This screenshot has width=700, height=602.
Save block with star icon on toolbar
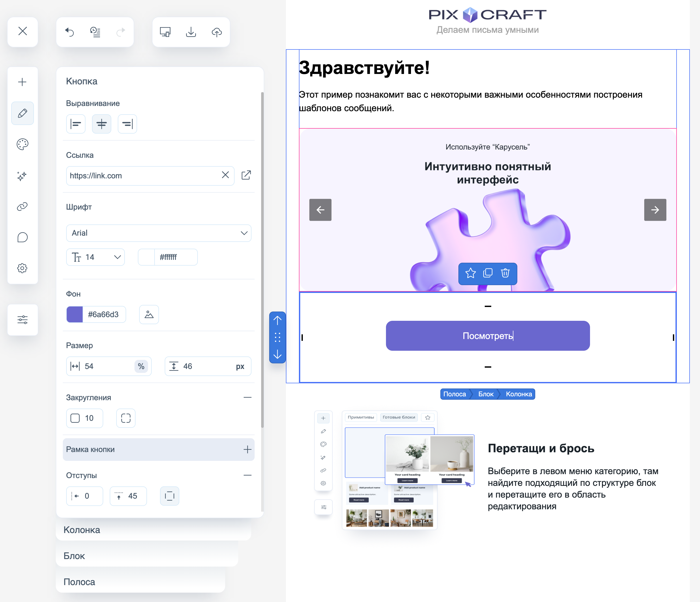(470, 273)
